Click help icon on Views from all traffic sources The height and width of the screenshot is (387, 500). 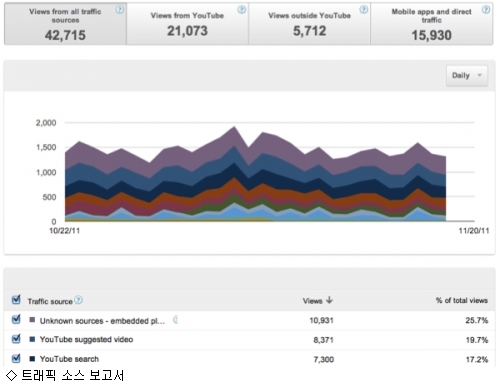[120, 10]
